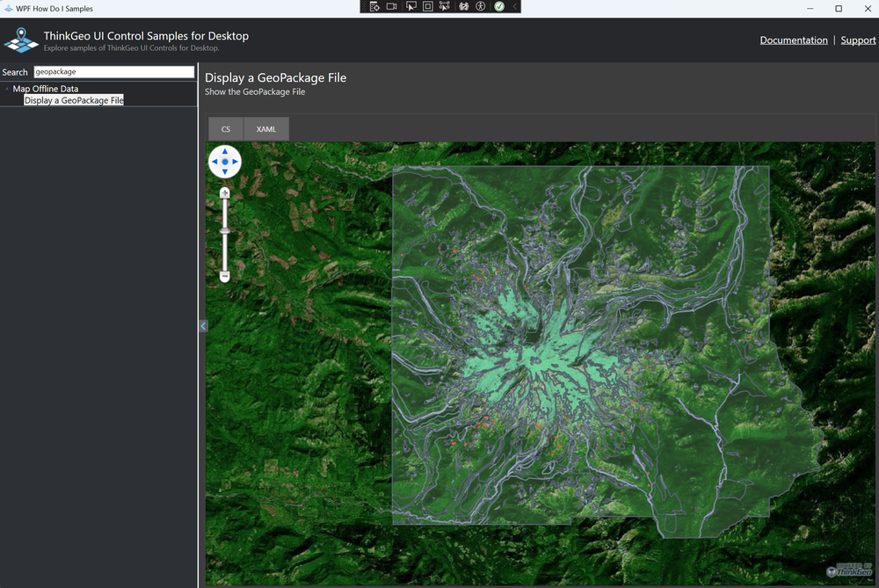Maximize the WPF How Do I Samples window
879x588 pixels.
click(839, 9)
